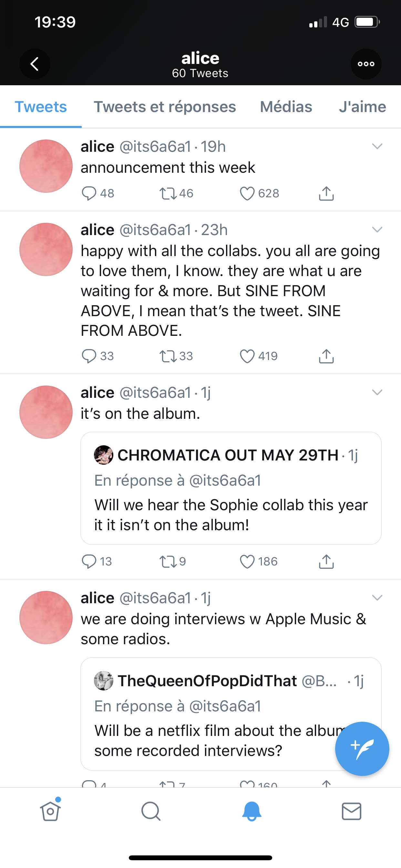Open the Search magnifier icon
401x868 pixels.
(x=151, y=811)
